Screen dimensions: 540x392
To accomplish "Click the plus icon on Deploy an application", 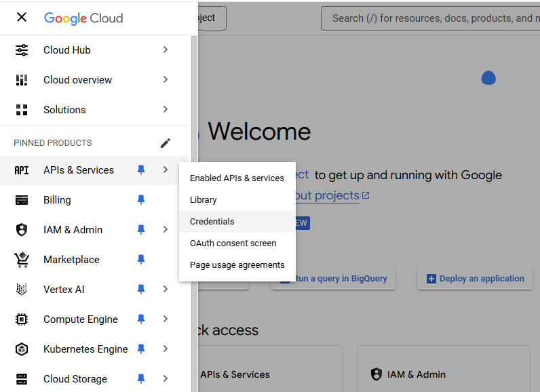I will pyautogui.click(x=431, y=279).
